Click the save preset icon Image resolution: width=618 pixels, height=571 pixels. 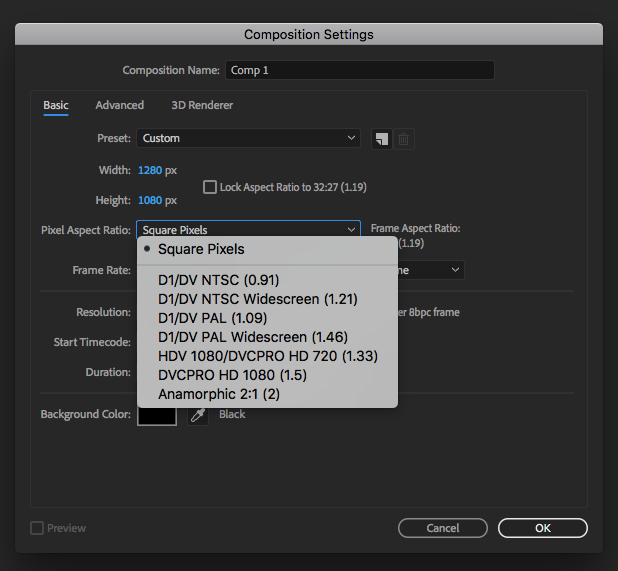pyautogui.click(x=381, y=139)
